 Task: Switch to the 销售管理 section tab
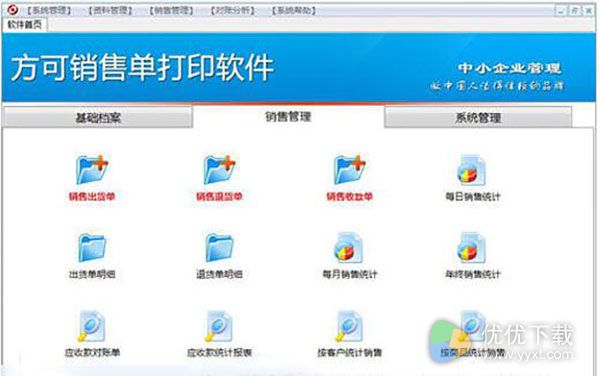(288, 117)
